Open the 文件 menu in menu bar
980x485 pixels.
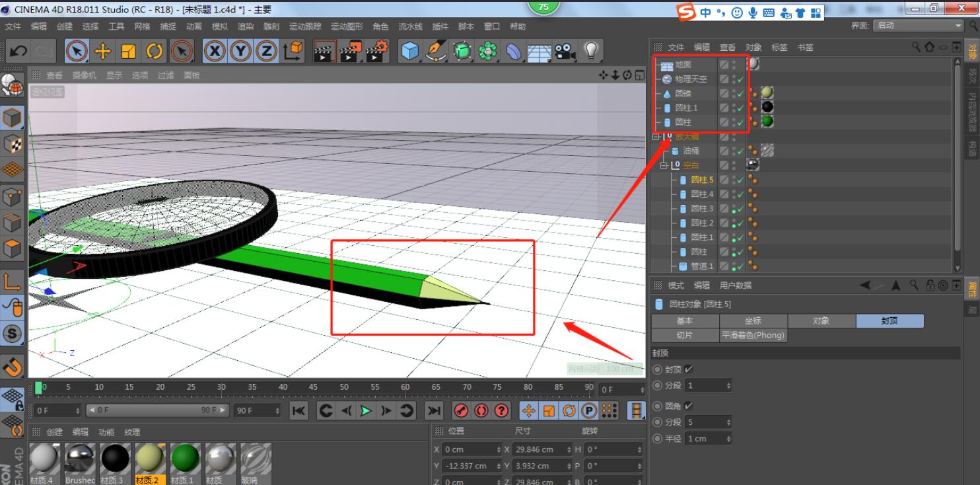[x=13, y=26]
